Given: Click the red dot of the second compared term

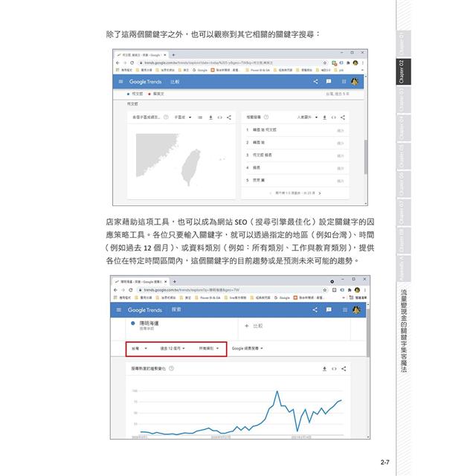Looking at the screenshot, I should point(149,94).
